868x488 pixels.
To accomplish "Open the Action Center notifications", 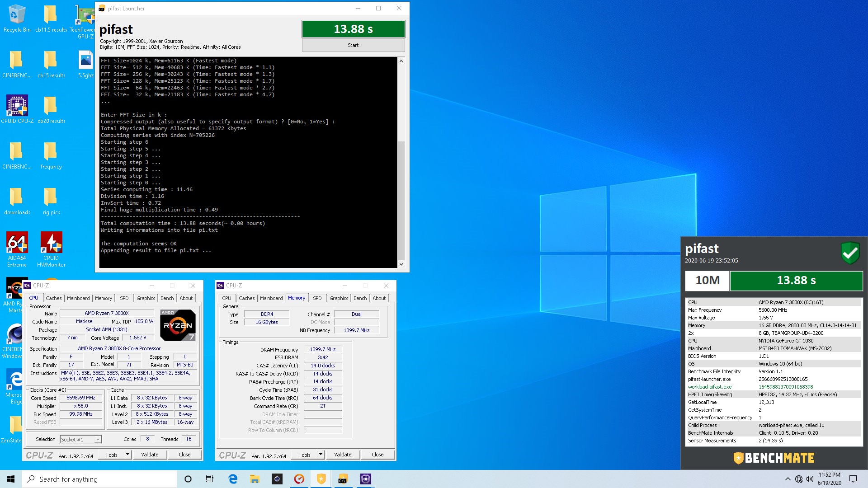I will point(853,479).
